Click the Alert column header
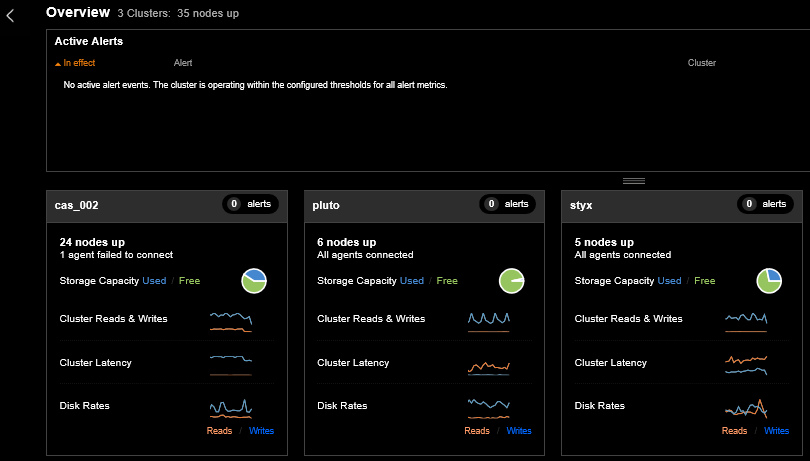Viewport: 810px width, 461px height. (183, 63)
